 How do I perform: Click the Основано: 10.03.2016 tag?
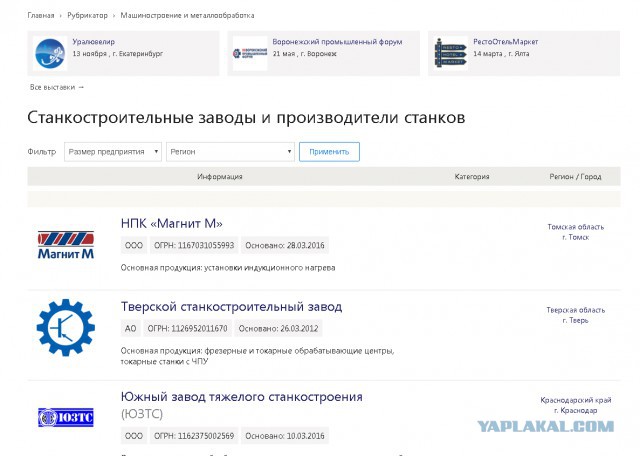point(284,436)
